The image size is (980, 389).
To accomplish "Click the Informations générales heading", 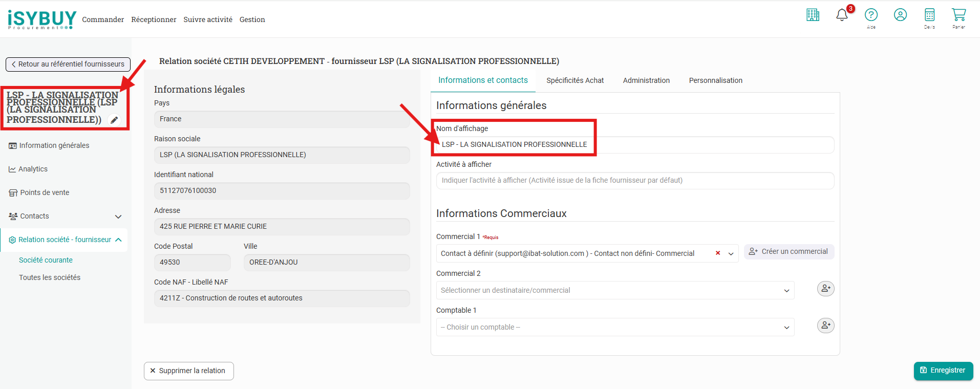I will (491, 105).
